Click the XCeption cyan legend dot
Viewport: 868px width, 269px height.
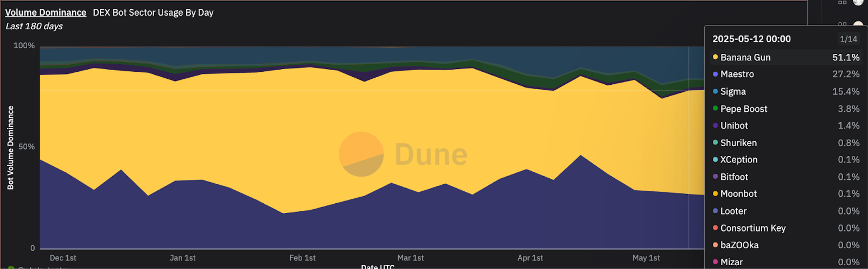716,159
